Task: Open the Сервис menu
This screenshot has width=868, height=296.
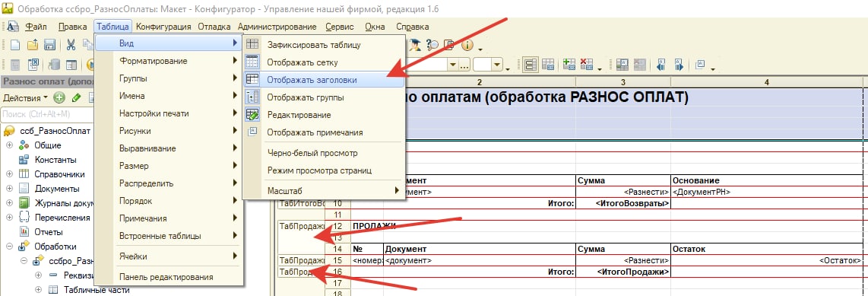Action: pos(339,27)
